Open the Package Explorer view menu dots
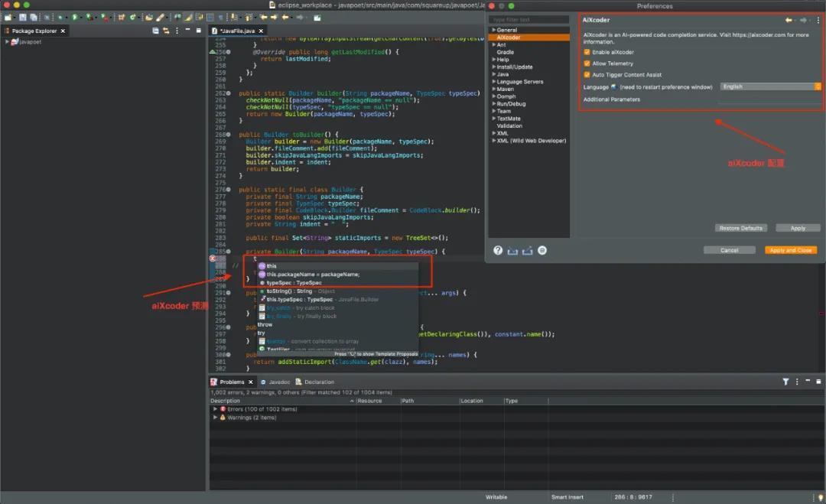This screenshot has height=504, width=826. [177, 31]
